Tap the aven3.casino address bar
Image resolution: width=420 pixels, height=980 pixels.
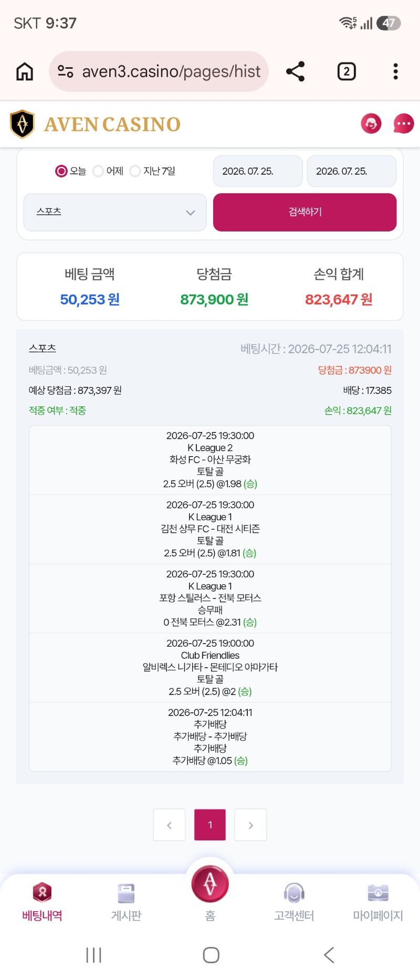click(x=159, y=71)
